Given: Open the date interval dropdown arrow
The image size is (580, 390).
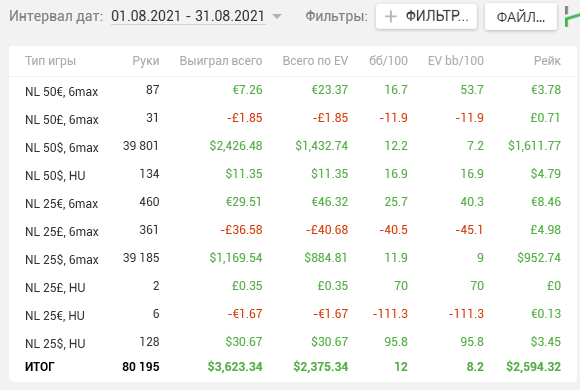Looking at the screenshot, I should pos(277,16).
